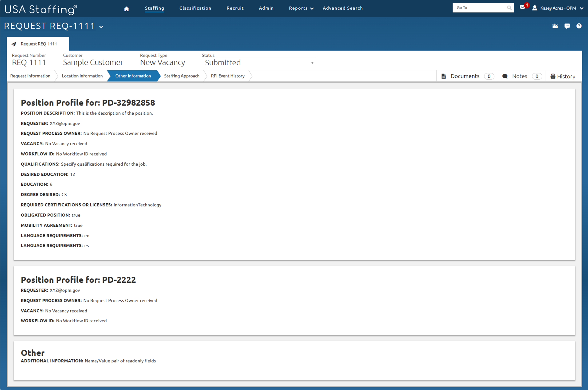
Task: Go to the Home icon
Action: 127,9
